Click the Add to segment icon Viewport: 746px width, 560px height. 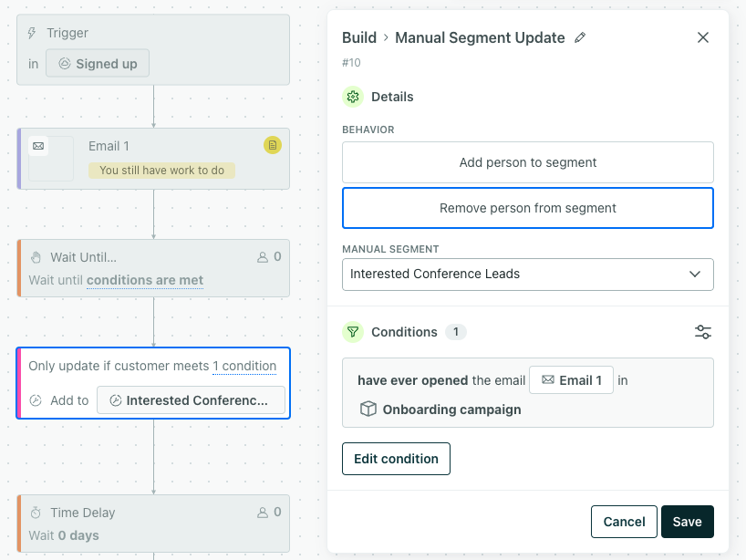coord(36,400)
